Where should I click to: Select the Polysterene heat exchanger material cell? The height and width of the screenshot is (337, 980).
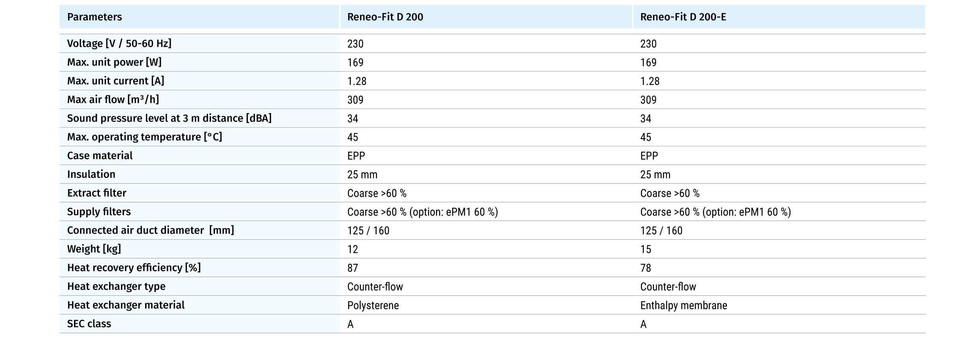(373, 305)
